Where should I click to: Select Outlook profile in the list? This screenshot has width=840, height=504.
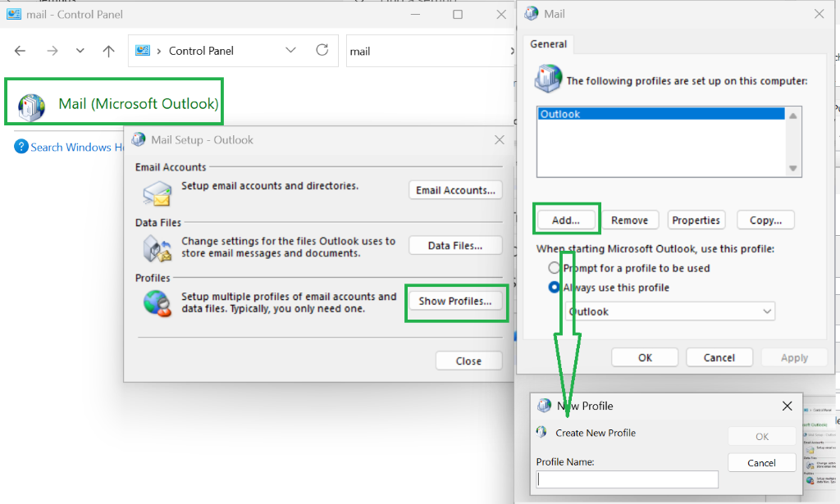(x=661, y=114)
